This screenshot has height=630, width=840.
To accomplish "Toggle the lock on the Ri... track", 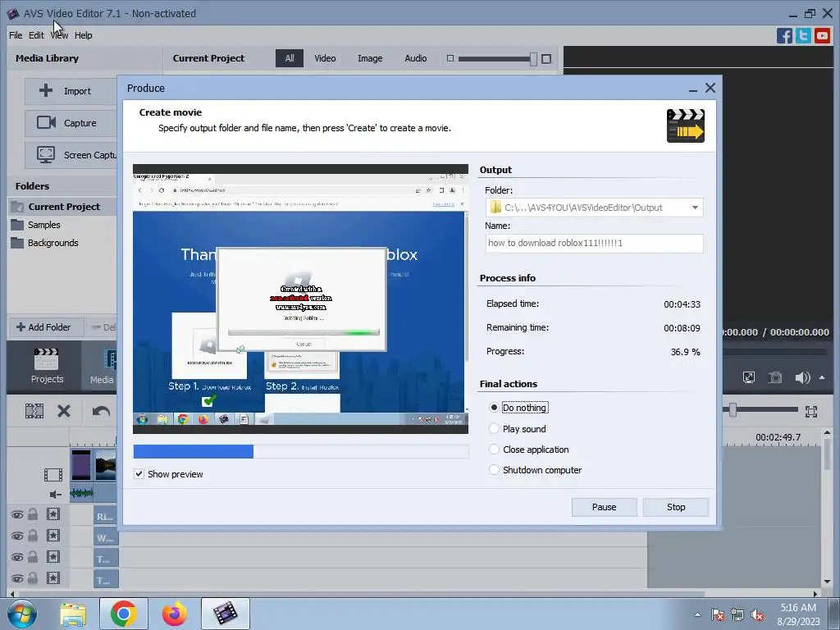I will pyautogui.click(x=33, y=514).
